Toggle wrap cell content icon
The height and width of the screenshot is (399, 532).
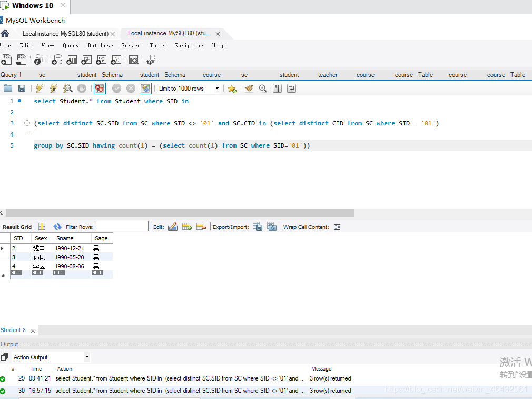(337, 227)
